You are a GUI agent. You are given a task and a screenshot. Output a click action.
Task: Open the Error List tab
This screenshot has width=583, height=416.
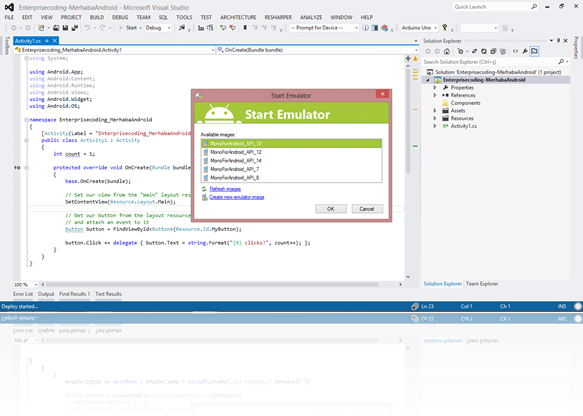(23, 294)
